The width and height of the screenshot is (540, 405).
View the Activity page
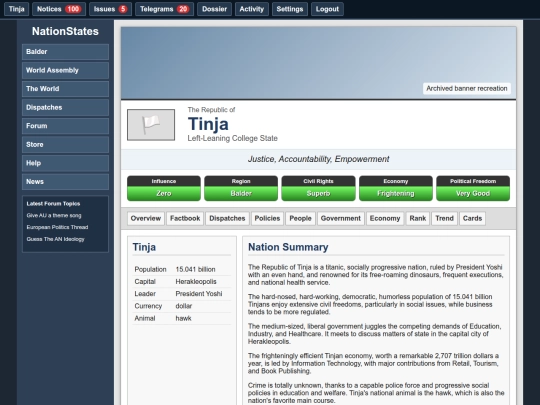coord(251,9)
